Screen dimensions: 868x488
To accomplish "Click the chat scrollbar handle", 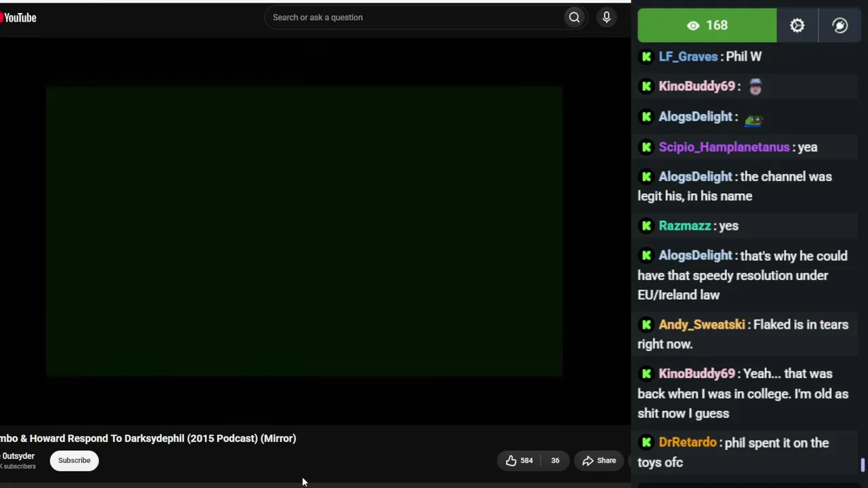I will coord(863,465).
